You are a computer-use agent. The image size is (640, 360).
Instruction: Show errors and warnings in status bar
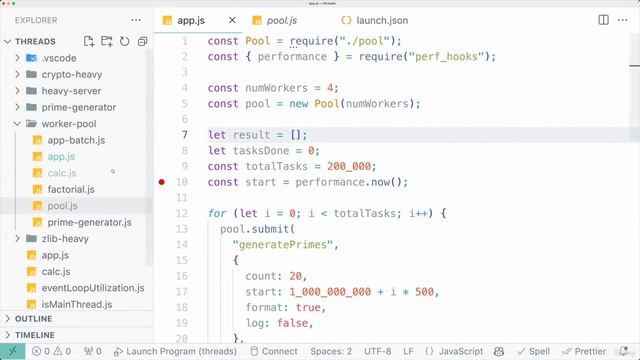(x=51, y=351)
